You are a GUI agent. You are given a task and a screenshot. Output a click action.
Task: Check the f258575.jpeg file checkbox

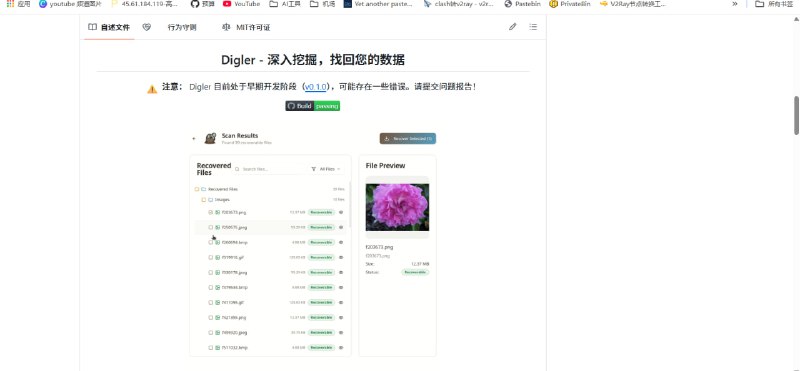click(211, 227)
